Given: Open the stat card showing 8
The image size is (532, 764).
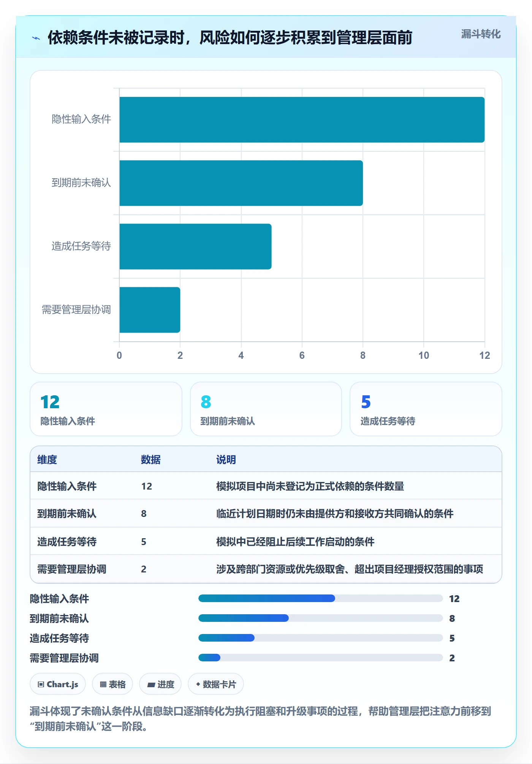Looking at the screenshot, I should (266, 409).
